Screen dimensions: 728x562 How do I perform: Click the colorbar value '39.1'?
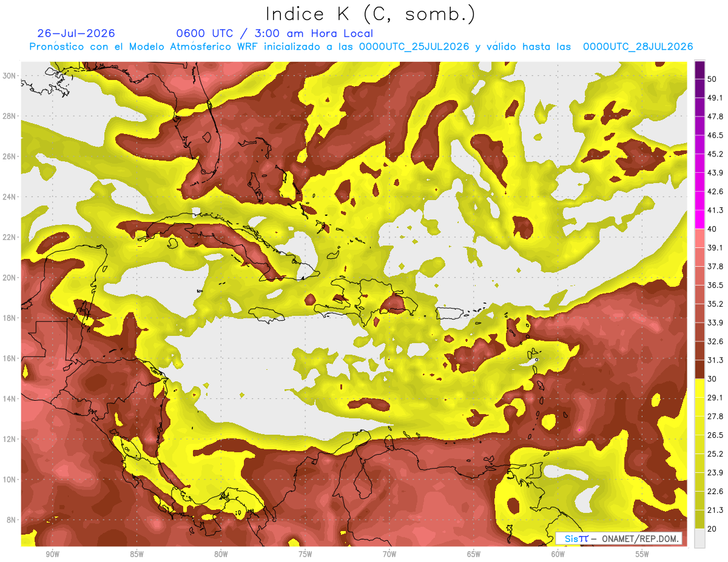click(715, 247)
